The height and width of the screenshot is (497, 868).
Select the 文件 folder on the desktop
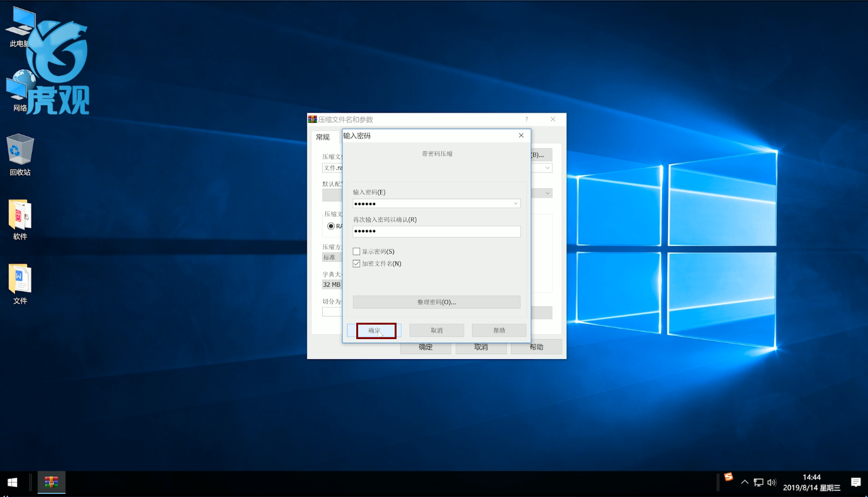pyautogui.click(x=20, y=284)
